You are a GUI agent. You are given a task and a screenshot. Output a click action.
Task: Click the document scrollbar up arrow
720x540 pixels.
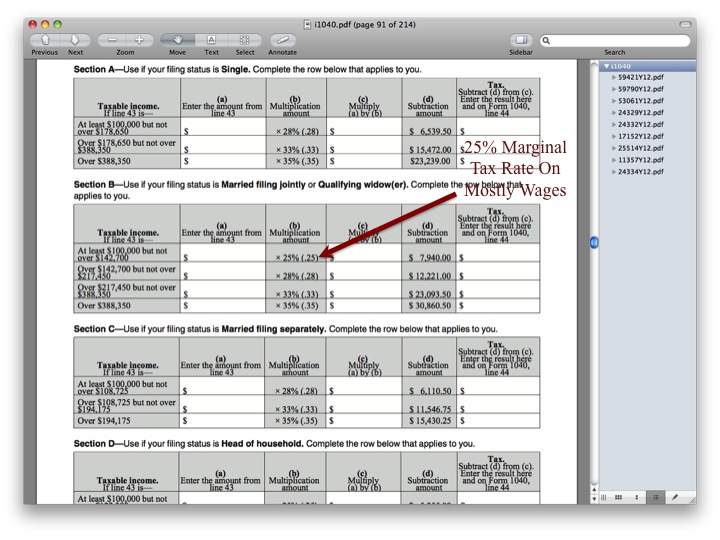point(594,490)
